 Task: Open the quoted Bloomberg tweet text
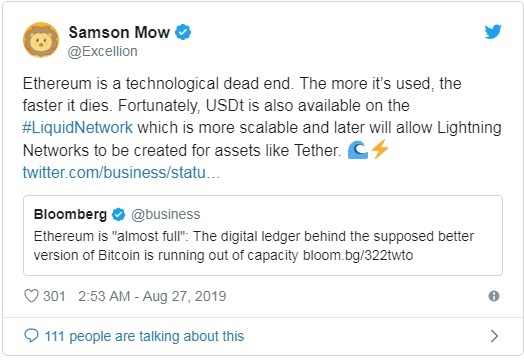pos(254,246)
